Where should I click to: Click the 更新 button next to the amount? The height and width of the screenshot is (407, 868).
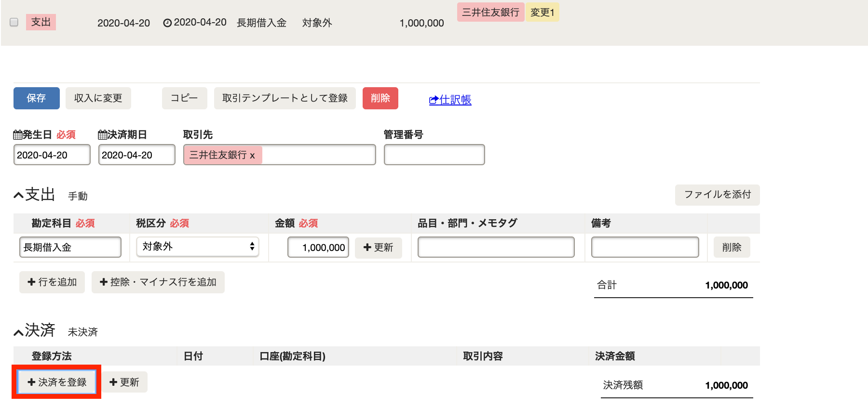379,248
